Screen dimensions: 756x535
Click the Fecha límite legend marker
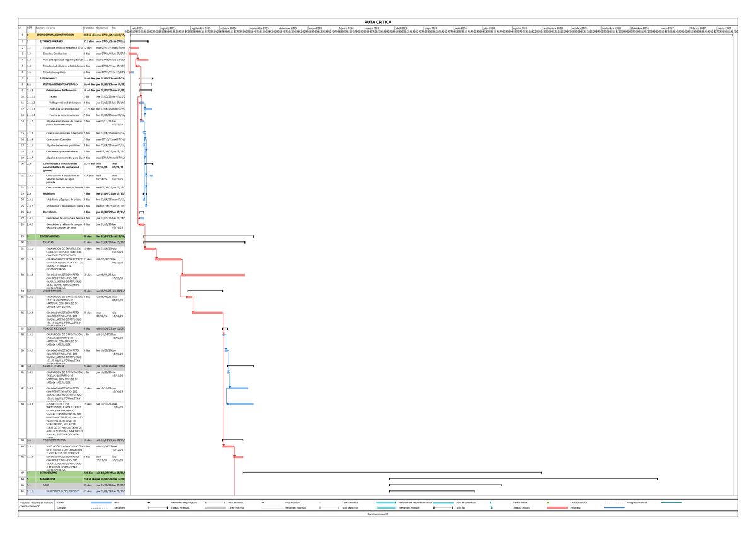click(x=548, y=502)
